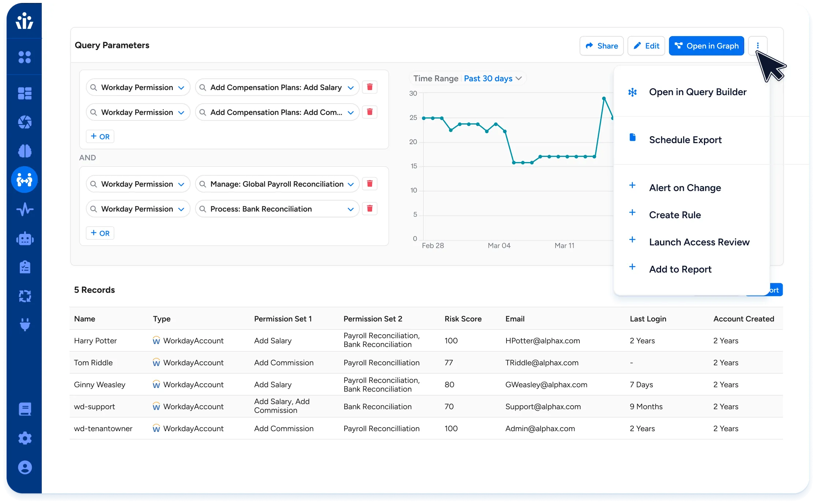Delete the Process: Bank Reconciliation row
Image resolution: width=816 pixels, height=504 pixels.
pyautogui.click(x=370, y=209)
